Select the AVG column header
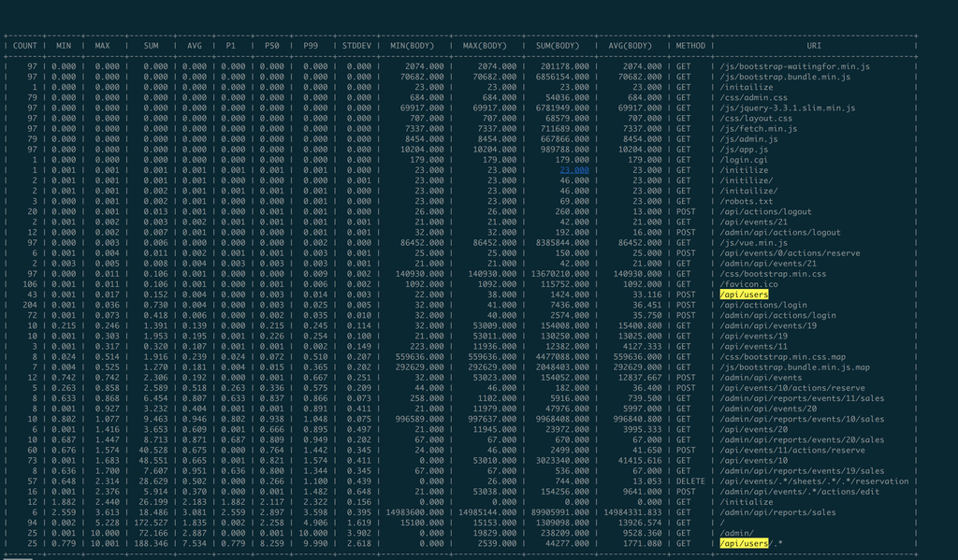Viewport: 958px width, 560px height. pyautogui.click(x=195, y=46)
